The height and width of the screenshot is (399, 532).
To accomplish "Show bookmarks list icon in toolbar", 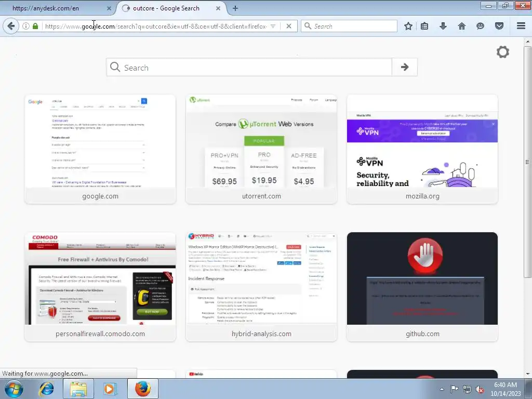I will point(424,26).
